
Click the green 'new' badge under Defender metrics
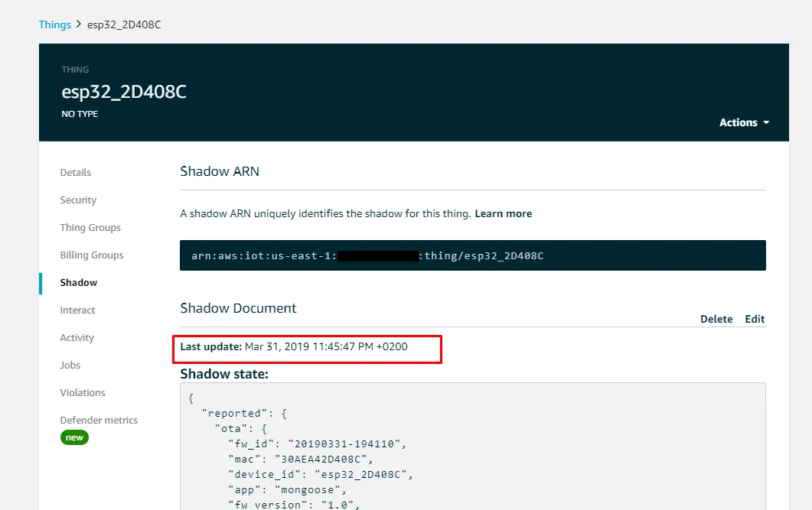[75, 437]
